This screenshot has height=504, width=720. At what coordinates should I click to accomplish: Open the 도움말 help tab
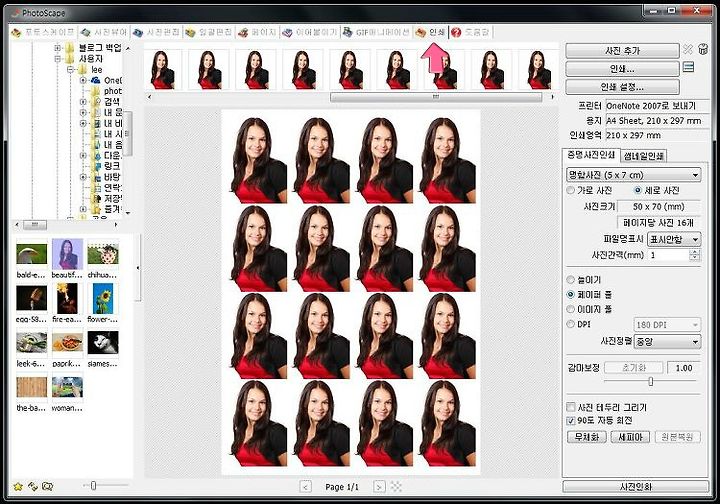pyautogui.click(x=471, y=32)
